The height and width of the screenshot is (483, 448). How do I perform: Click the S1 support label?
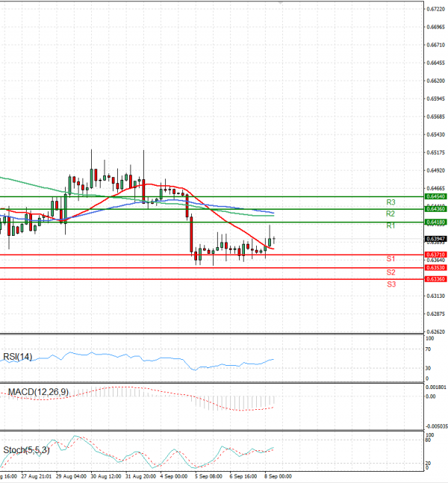(x=391, y=259)
